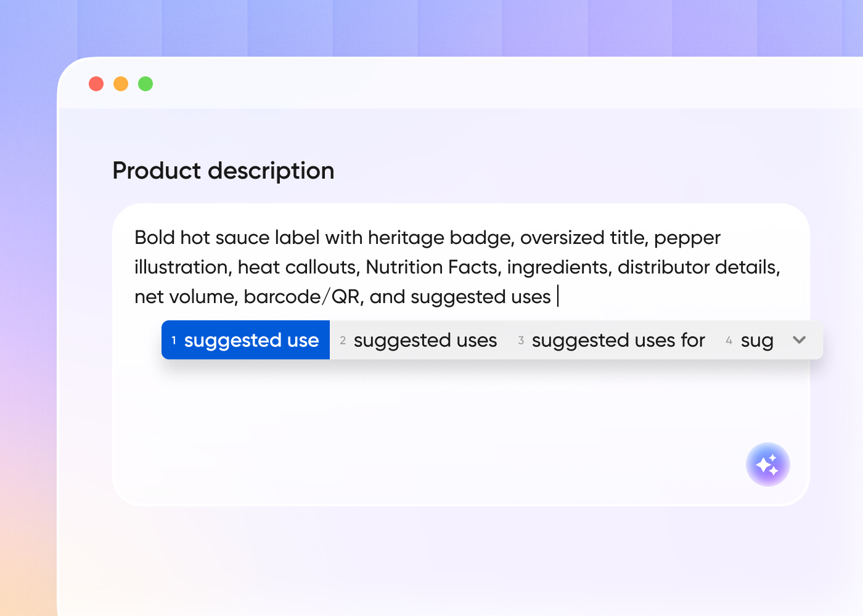Screen dimensions: 863x616
Task: Pick suggestion 3 "suggested uses for"
Action: pos(618,339)
